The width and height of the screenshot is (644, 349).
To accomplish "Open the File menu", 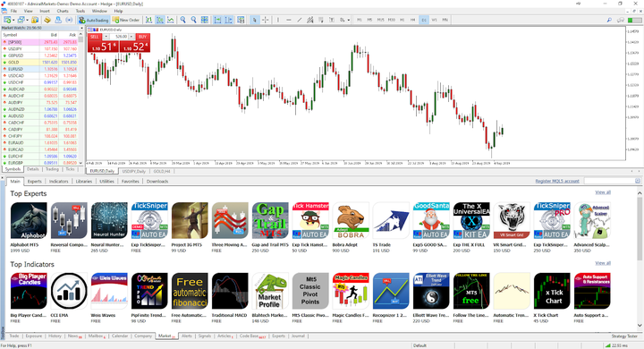I will click(13, 11).
